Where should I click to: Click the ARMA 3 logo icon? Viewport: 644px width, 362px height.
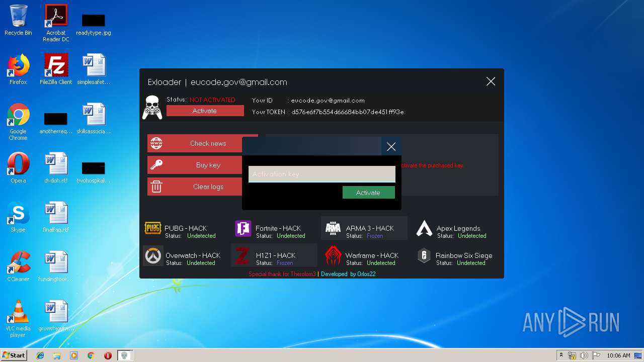[333, 229]
